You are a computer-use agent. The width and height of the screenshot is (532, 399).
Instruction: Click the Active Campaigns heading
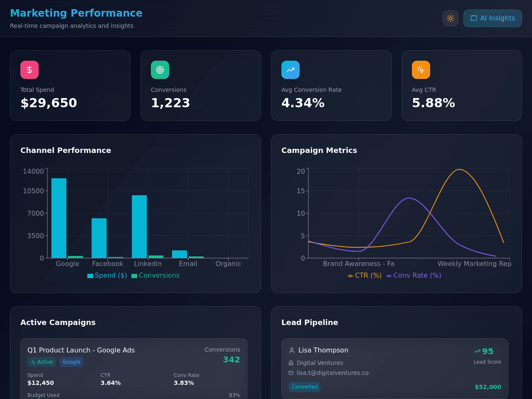[x=58, y=323]
